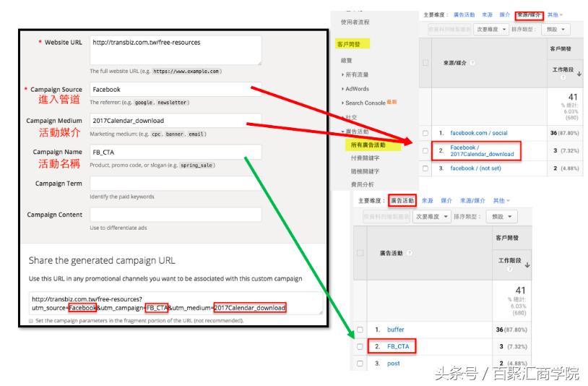
Task: Open 預設 sort type dropdown in 廣告活動 report
Action: point(502,216)
